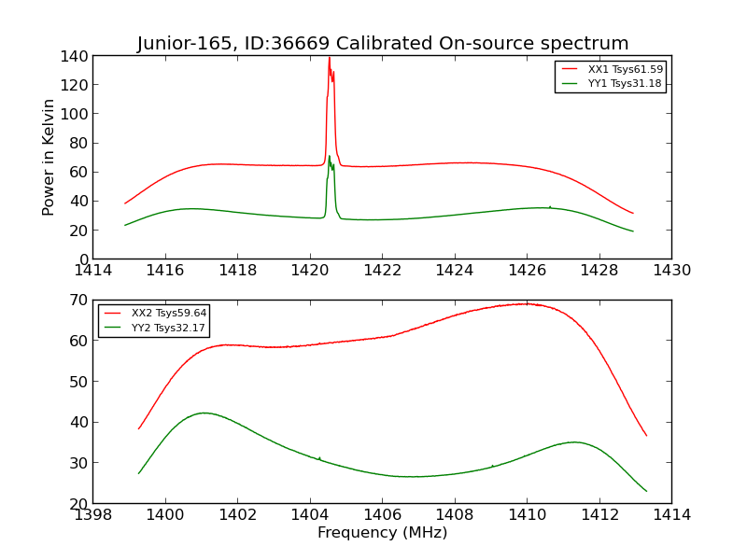Screen dimensions: 747x560
Task: Click the green YY2 curve maximum near 1401 MHz
Action: 204,413
